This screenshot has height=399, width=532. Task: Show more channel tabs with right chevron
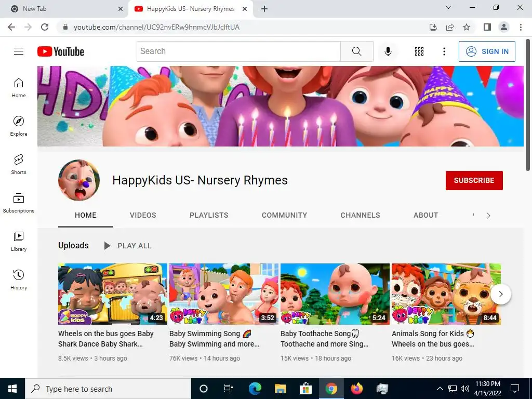click(488, 216)
